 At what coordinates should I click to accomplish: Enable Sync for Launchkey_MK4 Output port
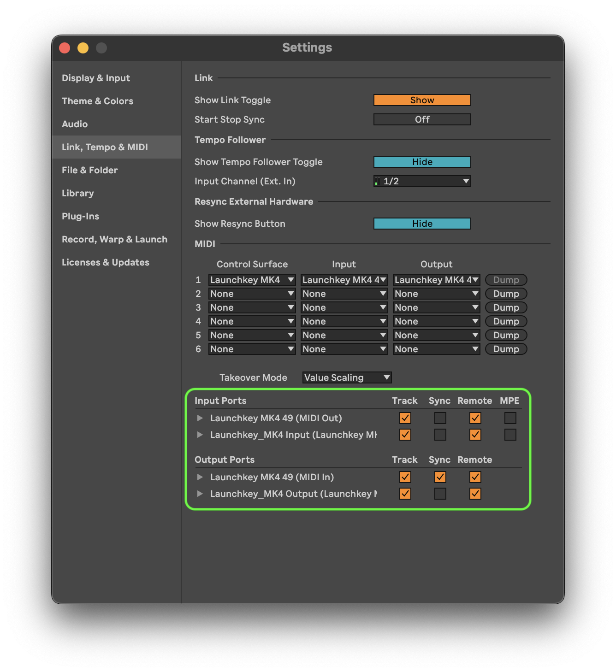(440, 494)
